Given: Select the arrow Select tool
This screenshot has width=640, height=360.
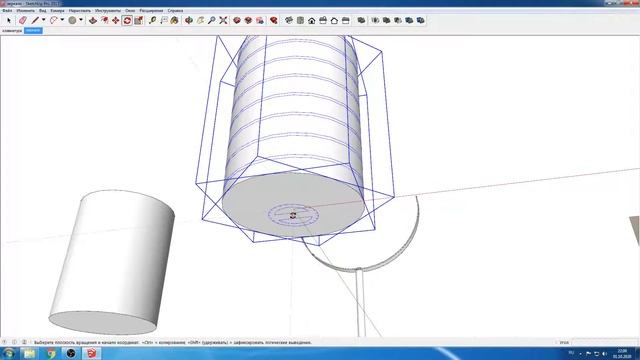Looking at the screenshot, I should (9, 20).
